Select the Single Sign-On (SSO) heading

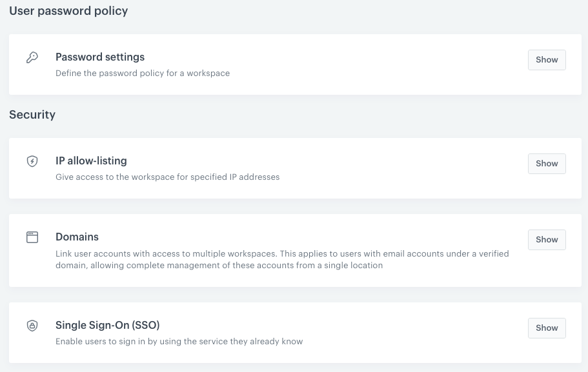point(107,325)
